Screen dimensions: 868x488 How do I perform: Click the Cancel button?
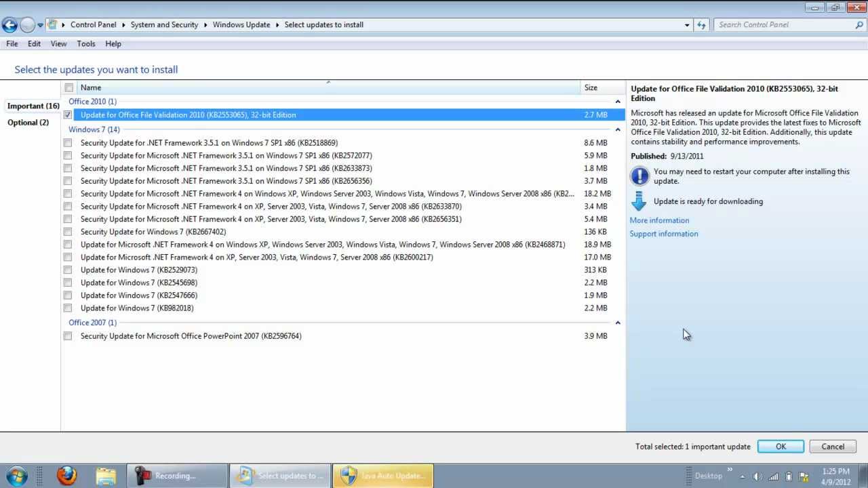pyautogui.click(x=833, y=447)
